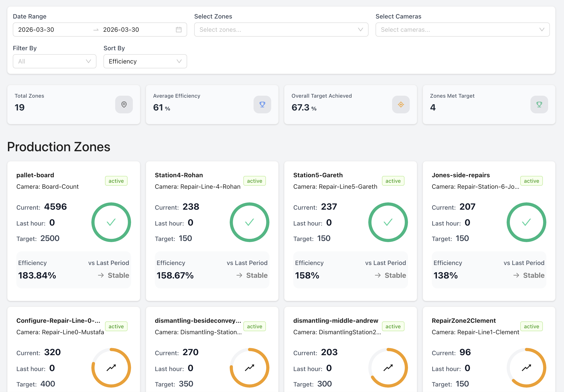Expand the Filter By All dropdown
The image size is (564, 392).
[54, 61]
